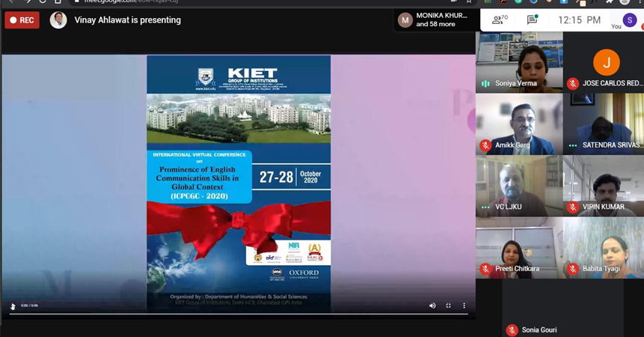Open the meeting chat icon
Screen dimensions: 644x337
[532, 20]
